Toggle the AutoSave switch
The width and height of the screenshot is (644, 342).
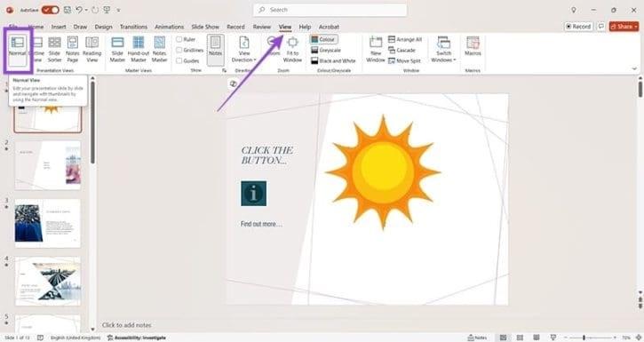[50, 10]
